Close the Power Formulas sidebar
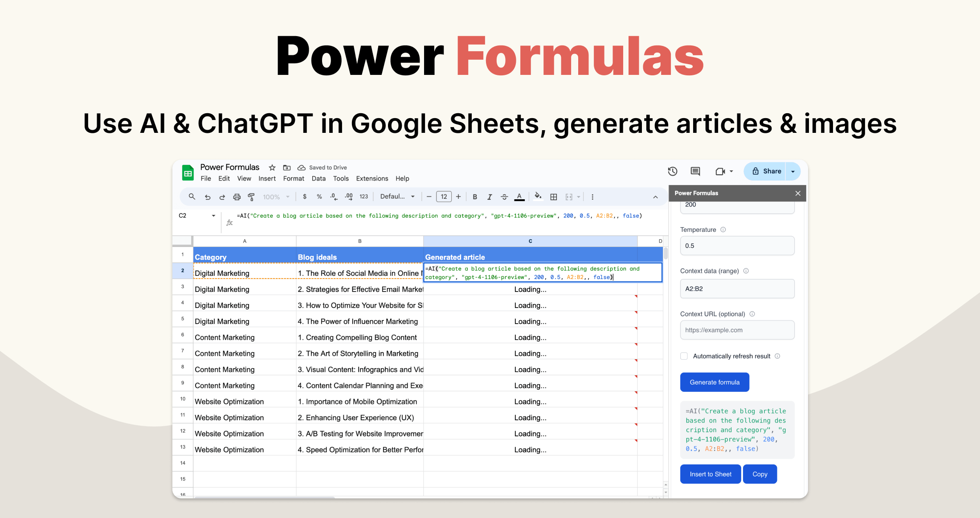Image resolution: width=980 pixels, height=518 pixels. point(798,193)
